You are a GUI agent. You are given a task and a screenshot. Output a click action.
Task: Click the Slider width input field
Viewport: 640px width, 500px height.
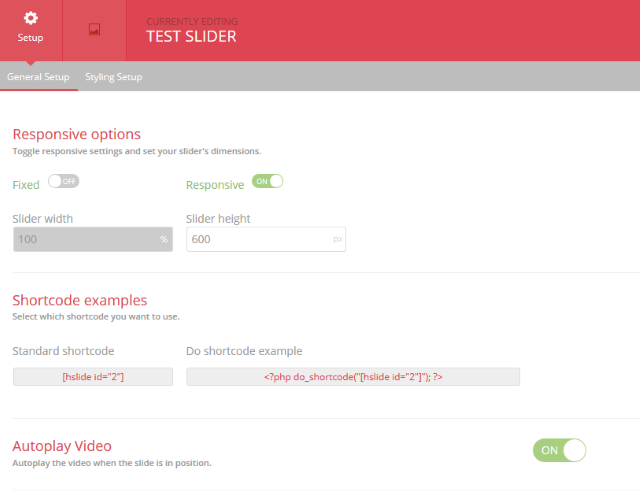[x=85, y=240]
